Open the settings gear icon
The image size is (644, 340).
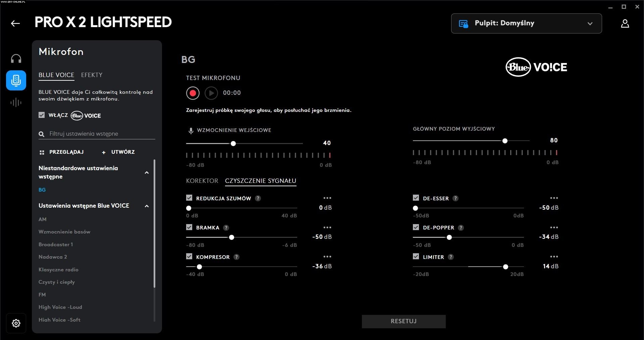click(16, 323)
